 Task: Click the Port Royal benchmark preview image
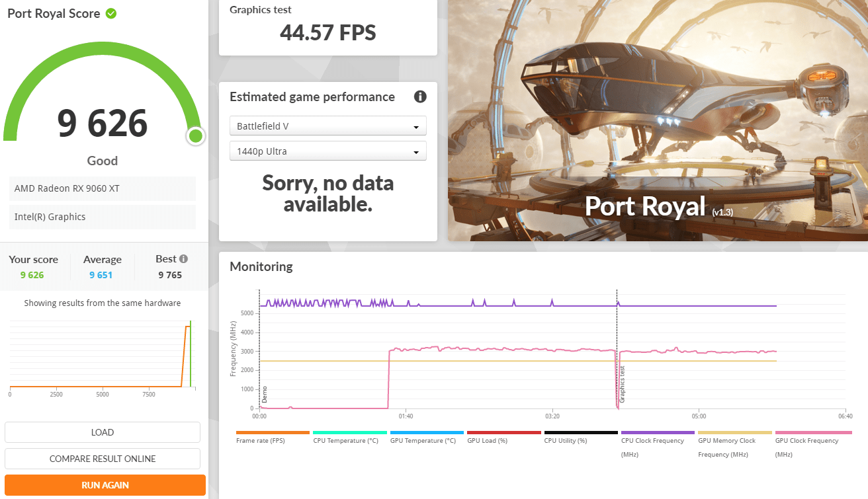658,120
